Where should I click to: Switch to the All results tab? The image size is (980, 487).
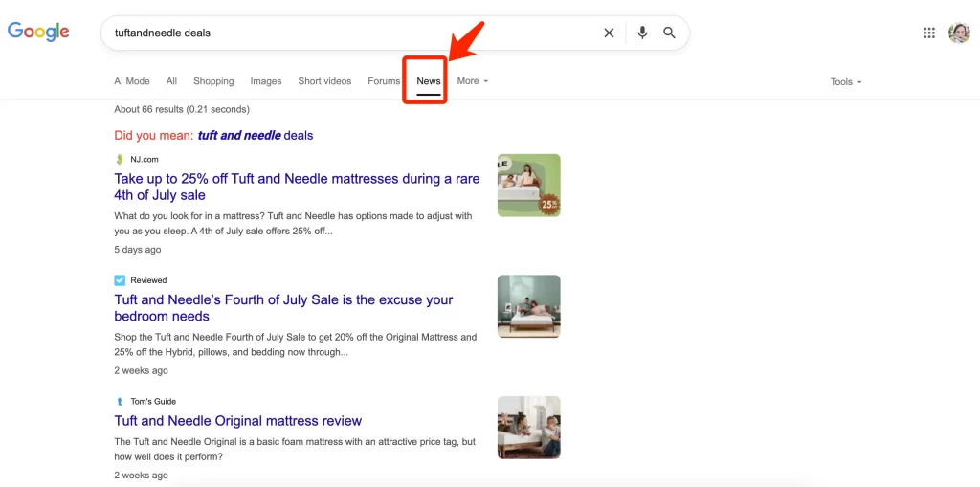tap(172, 81)
